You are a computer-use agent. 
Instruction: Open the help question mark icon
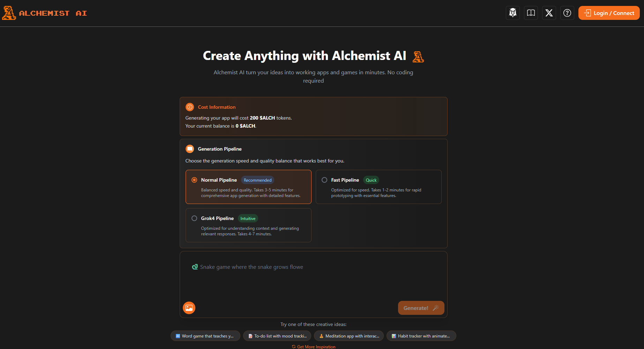567,13
